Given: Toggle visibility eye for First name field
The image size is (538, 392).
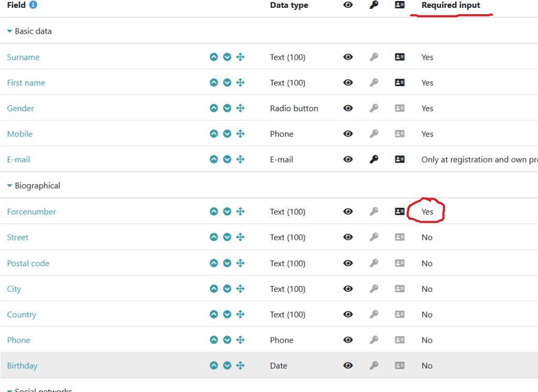Looking at the screenshot, I should click(348, 83).
